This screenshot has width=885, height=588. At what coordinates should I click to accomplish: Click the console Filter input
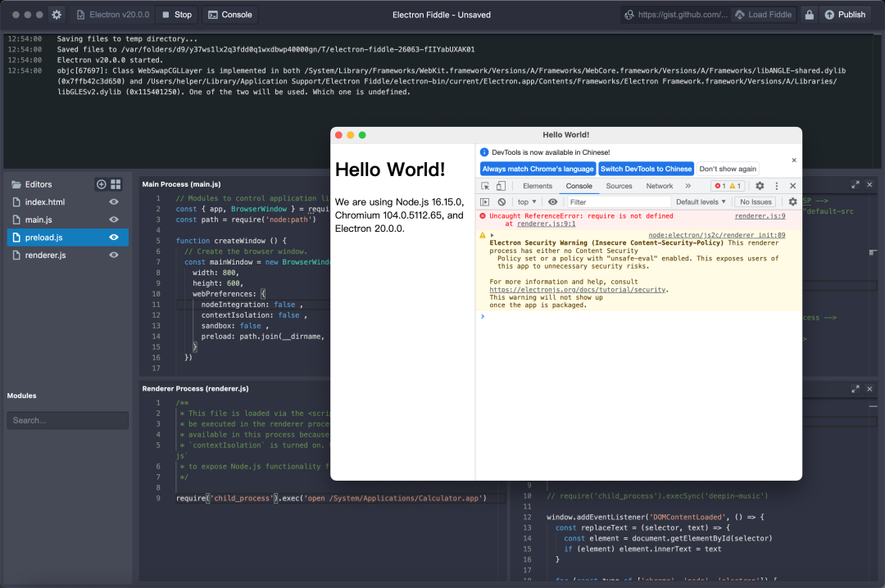(619, 202)
